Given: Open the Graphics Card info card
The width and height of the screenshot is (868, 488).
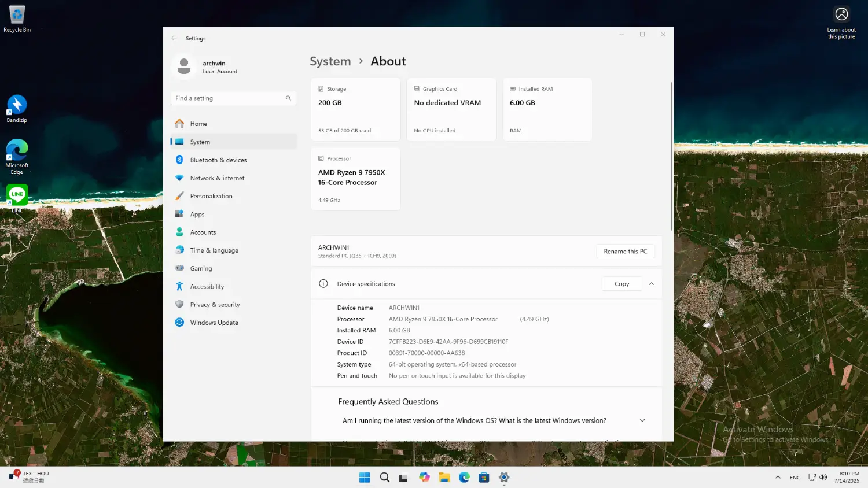Looking at the screenshot, I should tap(451, 109).
